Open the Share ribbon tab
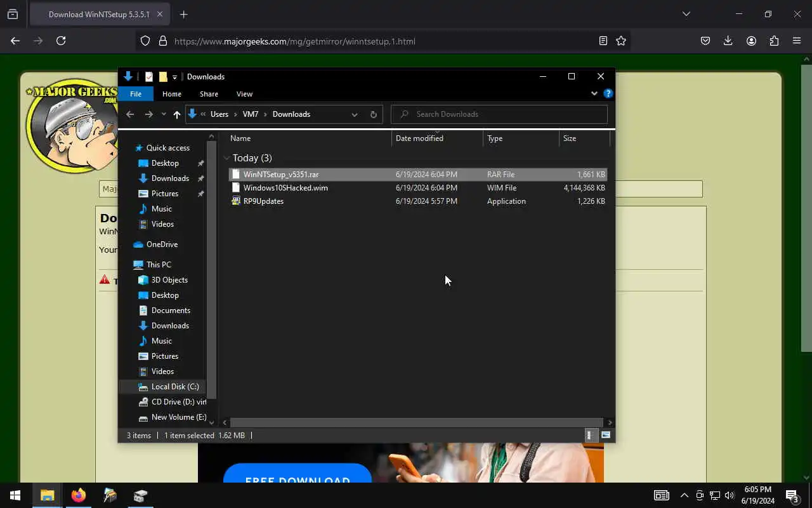 coord(209,94)
